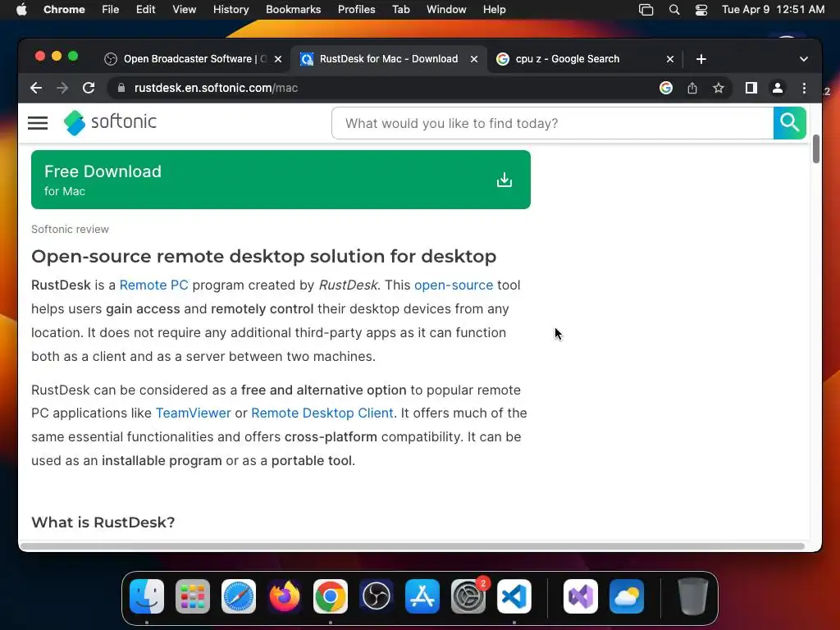Click the horizontal scrollbar at page bottom
This screenshot has height=630, width=840.
coord(413,546)
